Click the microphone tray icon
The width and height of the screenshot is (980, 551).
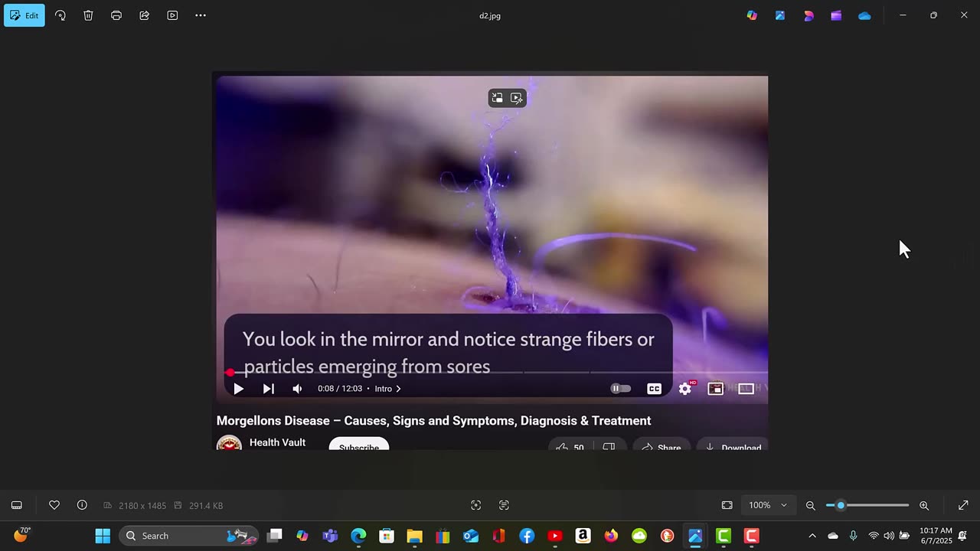(x=853, y=536)
